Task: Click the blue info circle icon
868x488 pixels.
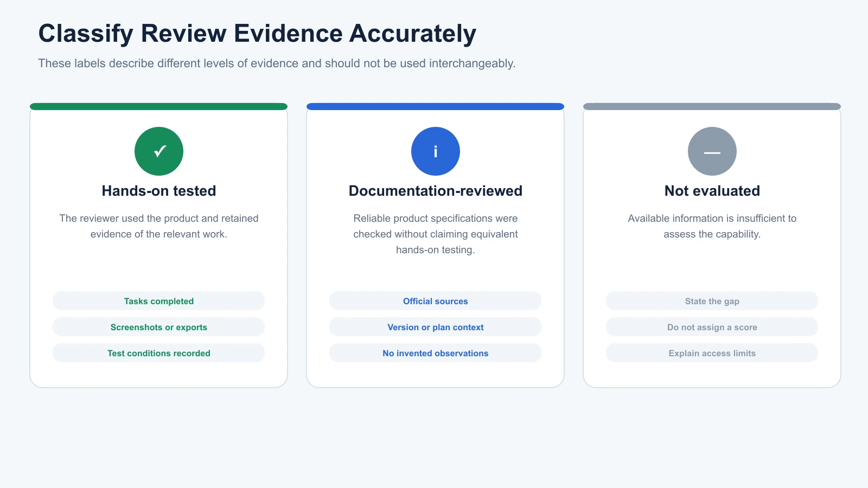Action: pos(436,151)
